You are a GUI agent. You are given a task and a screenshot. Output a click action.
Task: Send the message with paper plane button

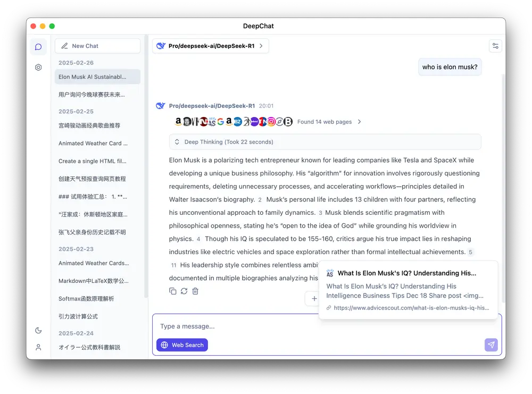(x=491, y=345)
